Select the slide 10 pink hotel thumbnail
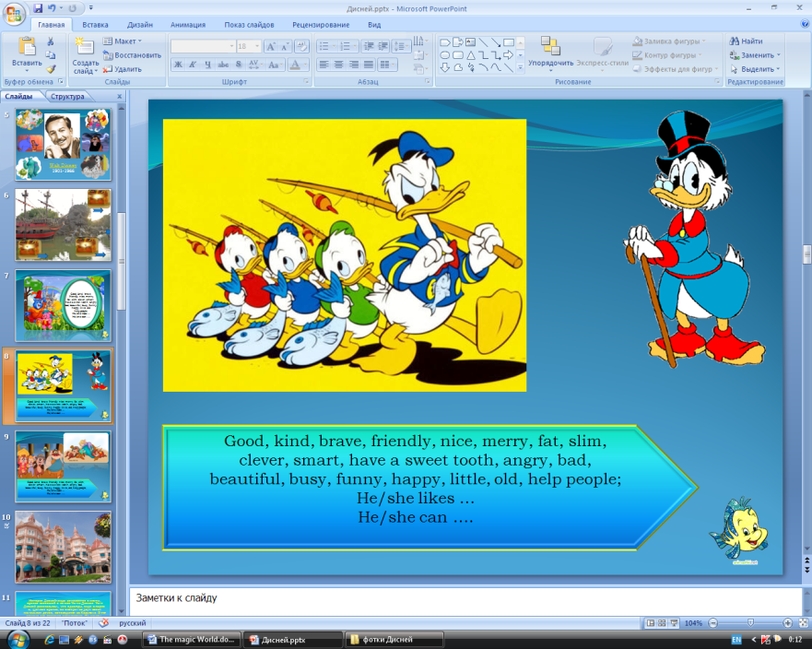The image size is (812, 649). (64, 547)
